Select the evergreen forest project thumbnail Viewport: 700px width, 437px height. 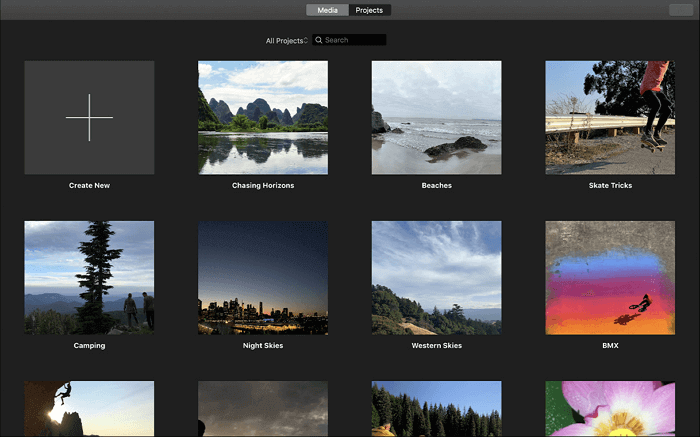pos(436,409)
